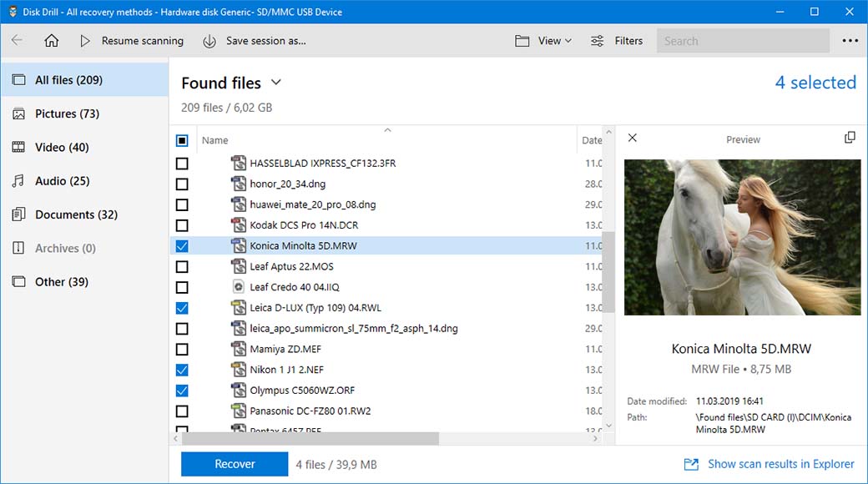Close the Preview panel
The width and height of the screenshot is (868, 484).
[633, 138]
